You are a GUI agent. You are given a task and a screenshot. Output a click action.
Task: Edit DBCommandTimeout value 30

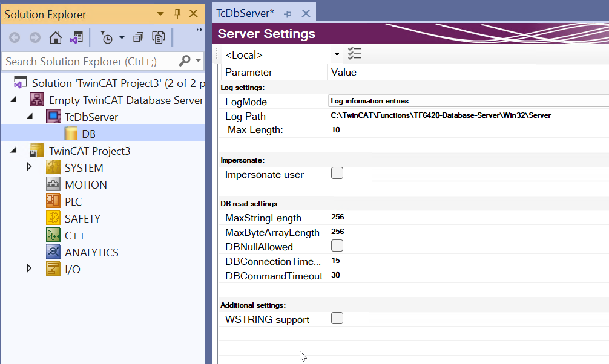click(469, 275)
